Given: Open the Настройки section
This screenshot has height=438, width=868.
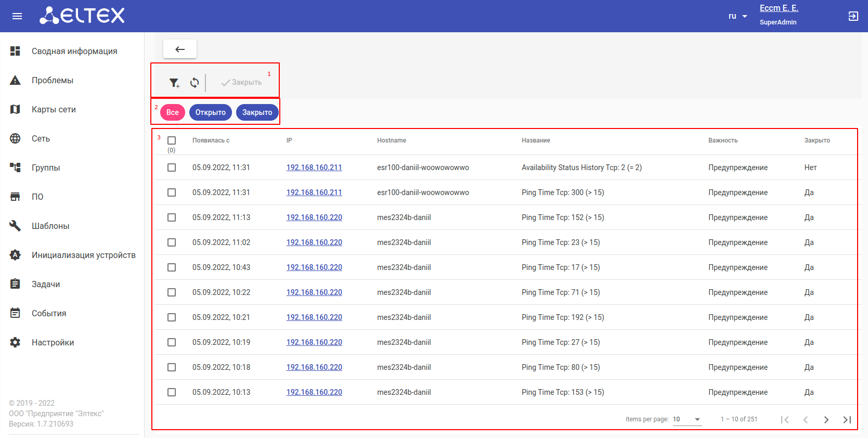Looking at the screenshot, I should pos(53,342).
